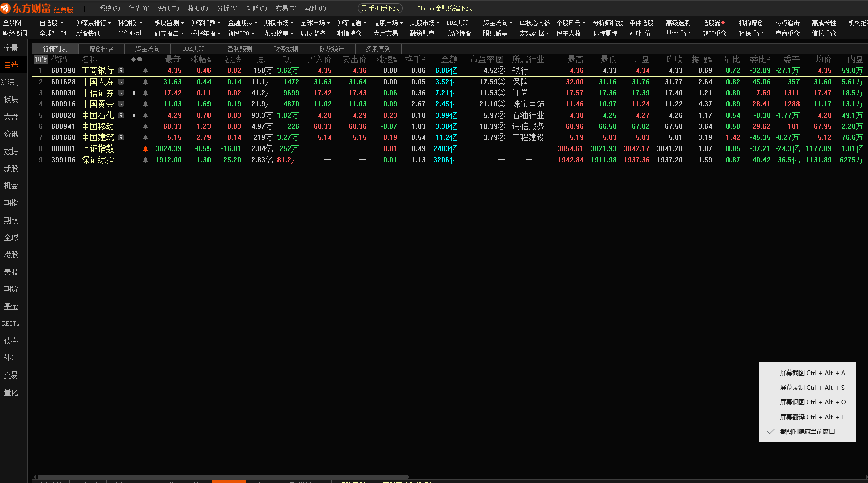Click the up-down marker icon on 中信证券 row
This screenshot has height=483, width=868.
coord(134,93)
